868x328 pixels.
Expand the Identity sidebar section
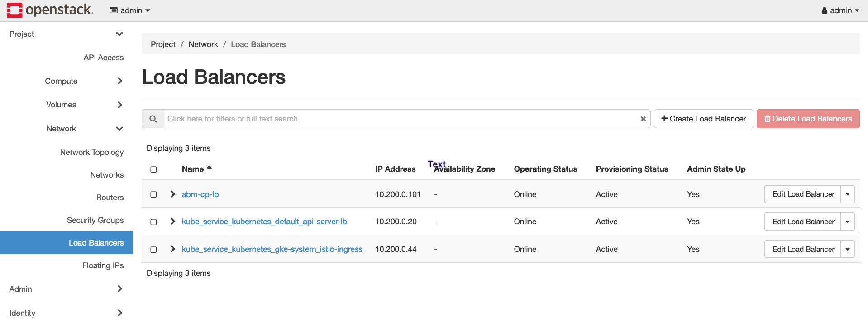[x=119, y=313]
